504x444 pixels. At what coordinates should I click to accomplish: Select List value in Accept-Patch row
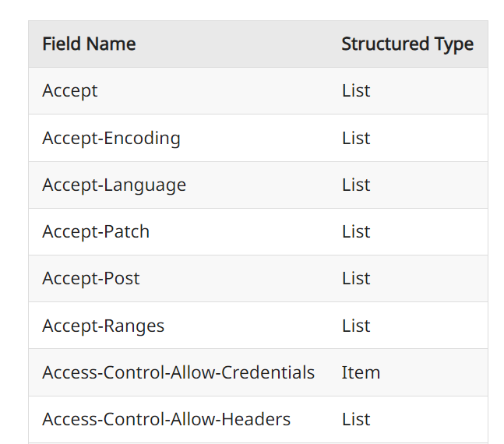(x=356, y=232)
